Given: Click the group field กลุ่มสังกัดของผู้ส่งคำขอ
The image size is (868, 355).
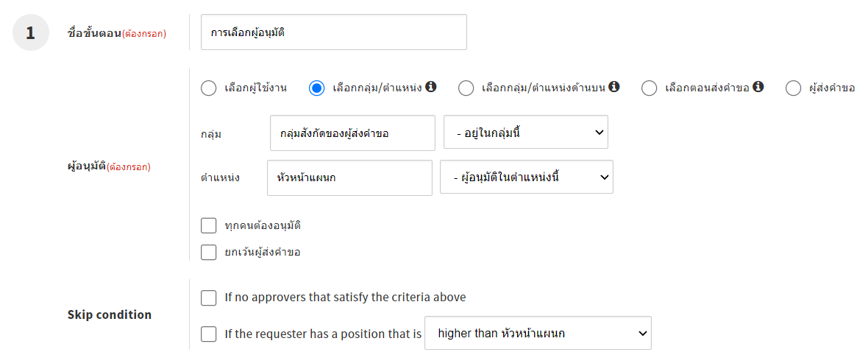Looking at the screenshot, I should click(x=352, y=133).
